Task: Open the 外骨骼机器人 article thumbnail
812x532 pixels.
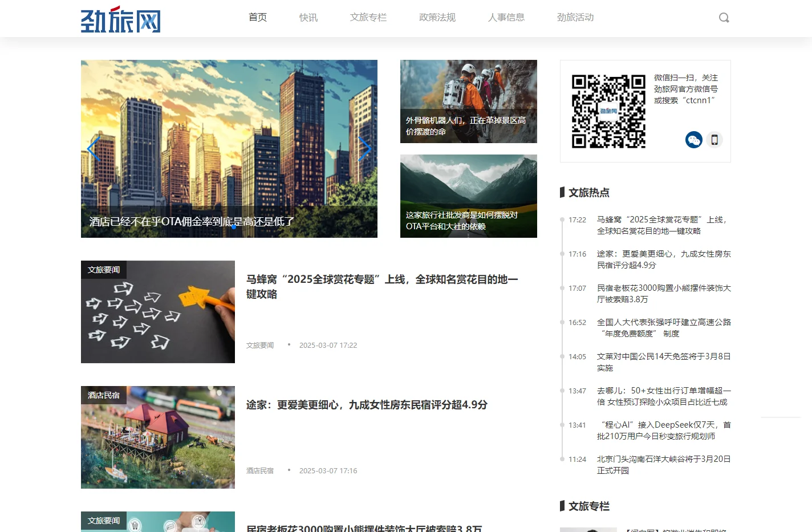Action: 469,101
